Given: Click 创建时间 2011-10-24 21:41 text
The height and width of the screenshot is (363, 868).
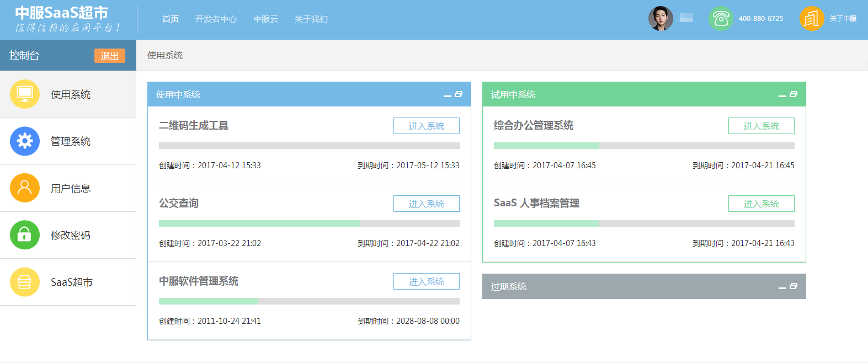Looking at the screenshot, I should pyautogui.click(x=210, y=321).
